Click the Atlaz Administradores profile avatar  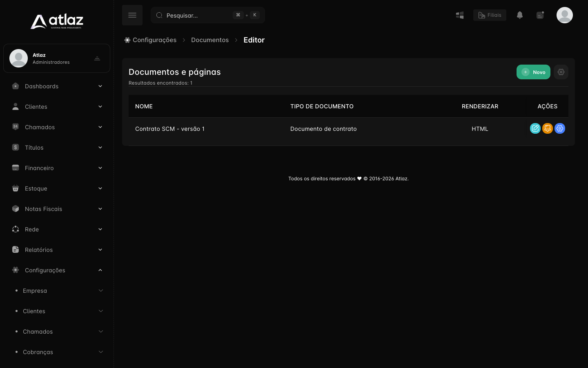18,58
